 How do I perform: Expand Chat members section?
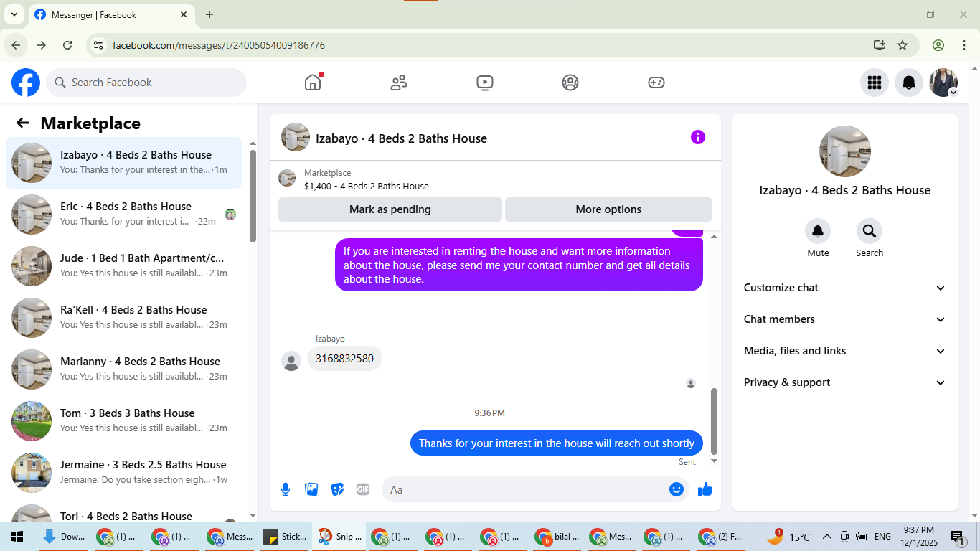tap(845, 319)
